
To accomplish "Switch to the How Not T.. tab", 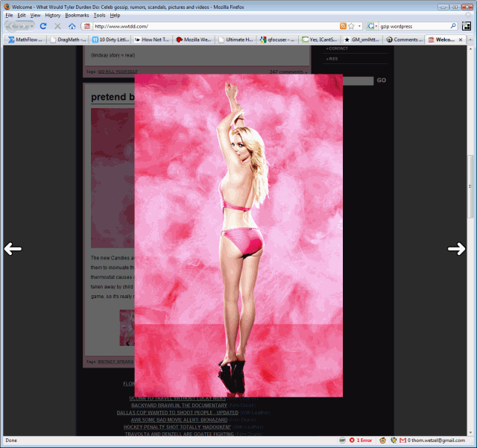I will tap(152, 40).
